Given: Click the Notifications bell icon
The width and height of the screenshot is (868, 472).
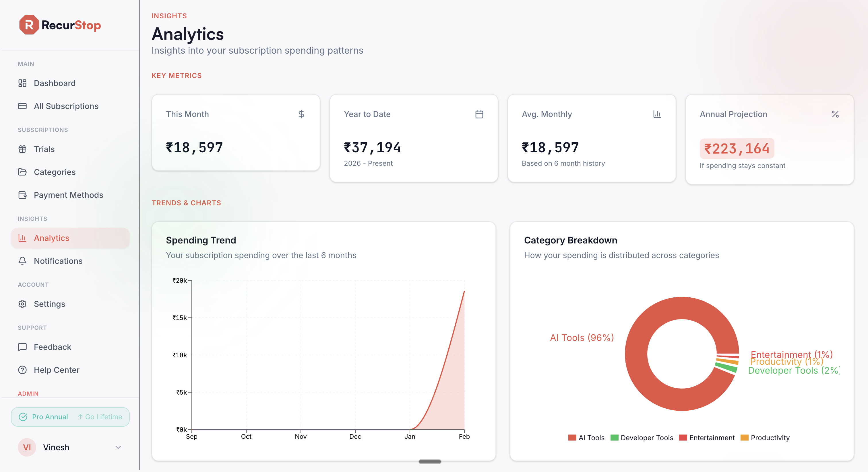Looking at the screenshot, I should [23, 261].
